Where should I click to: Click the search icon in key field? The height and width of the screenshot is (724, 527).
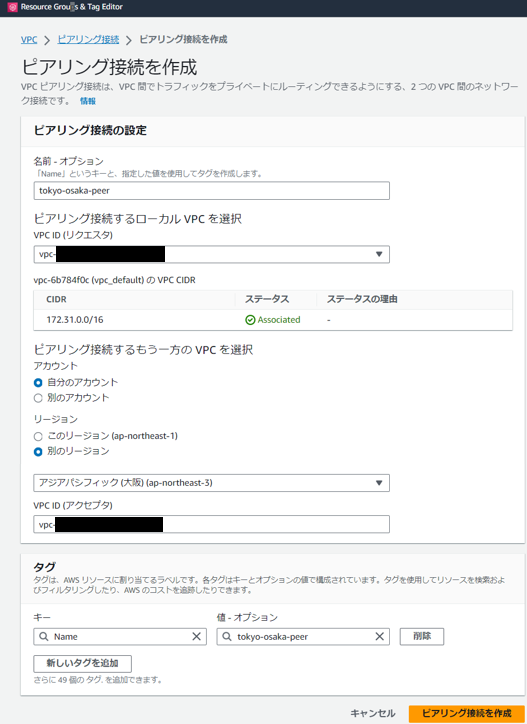point(44,637)
